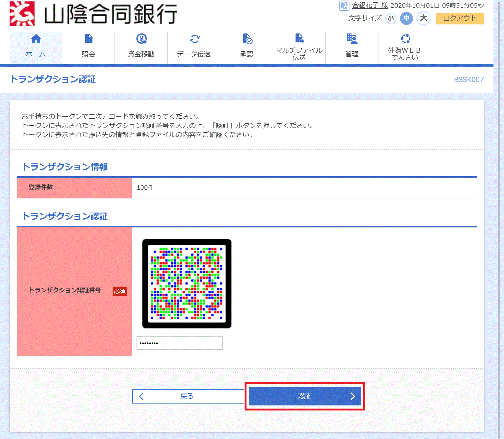The width and height of the screenshot is (504, 439).
Task: Click the colored two-dimensional code image
Action: (x=187, y=283)
